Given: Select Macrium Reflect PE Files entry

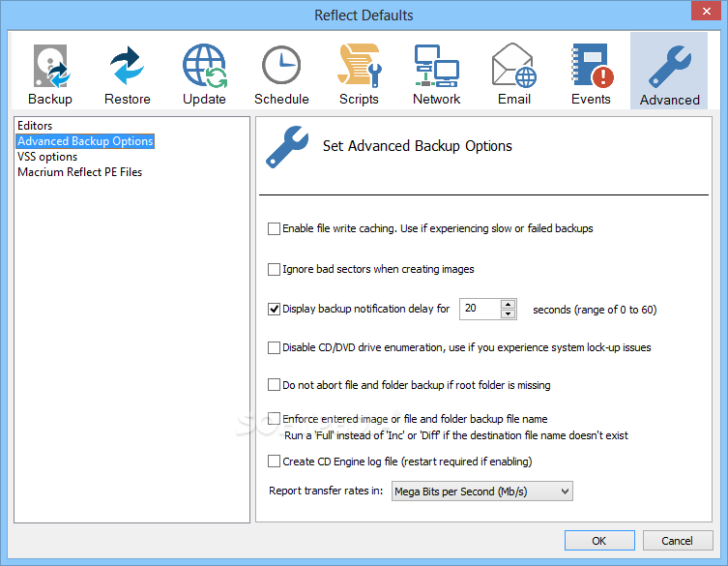Looking at the screenshot, I should coord(79,172).
